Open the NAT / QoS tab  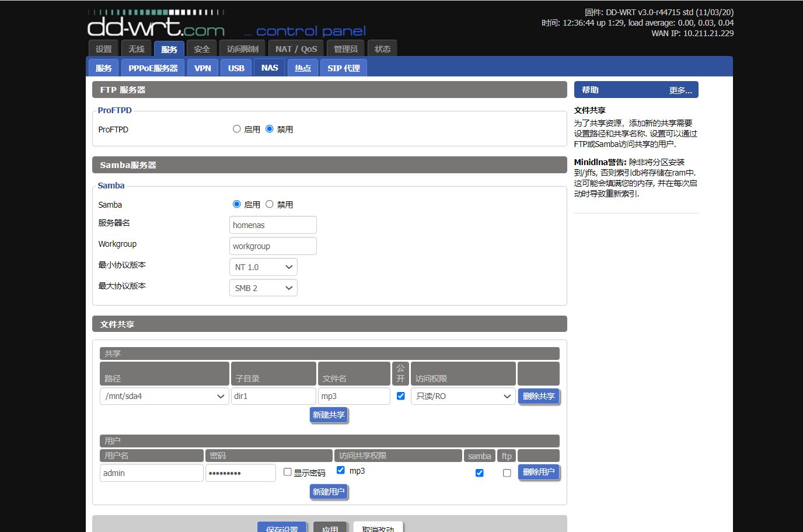point(296,49)
